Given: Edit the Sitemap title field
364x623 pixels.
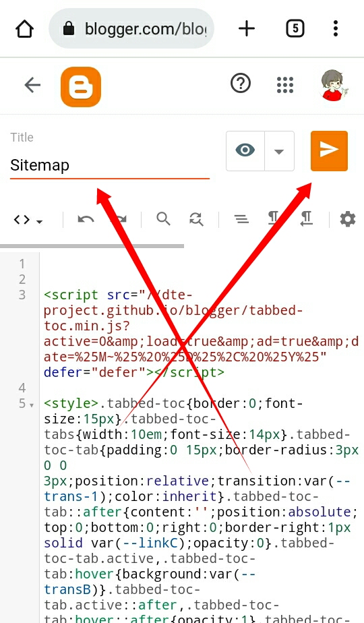Looking at the screenshot, I should click(x=110, y=165).
